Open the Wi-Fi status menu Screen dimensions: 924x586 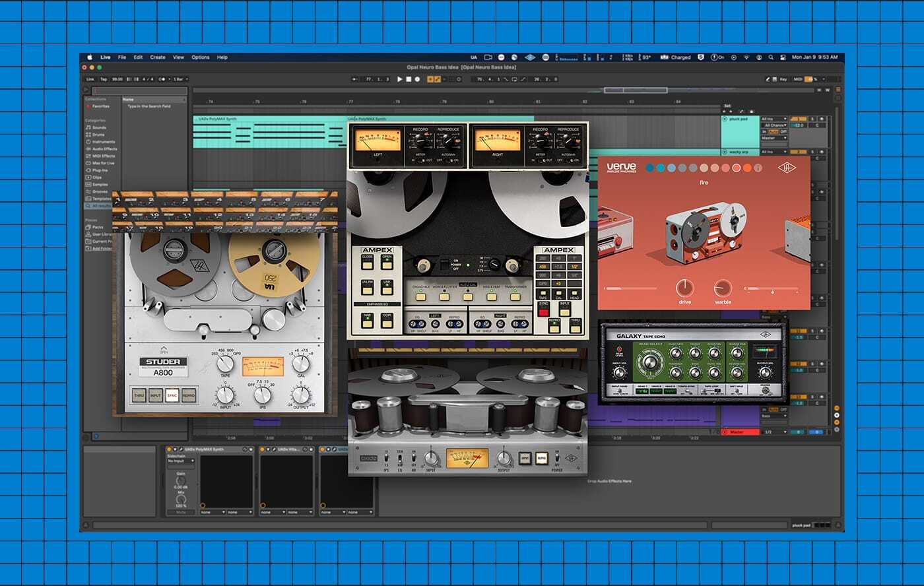coord(746,57)
